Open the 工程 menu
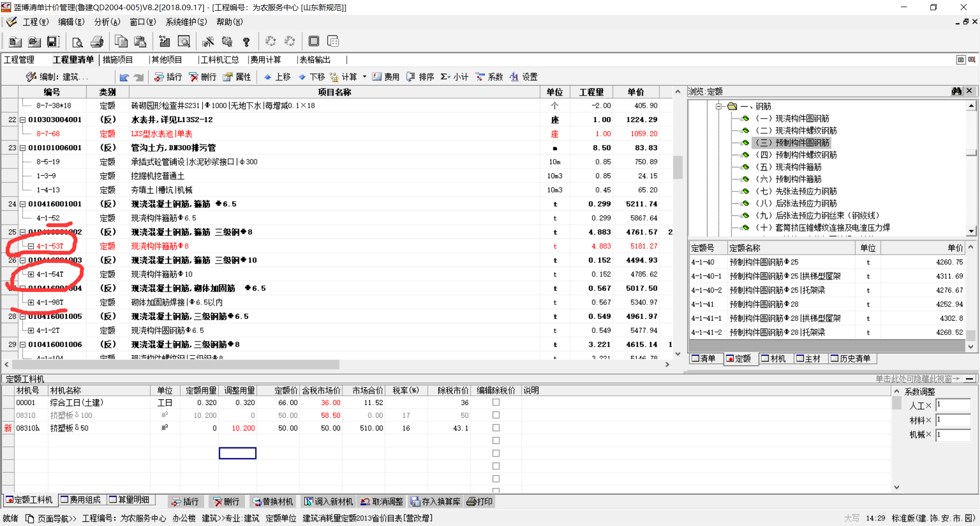 click(x=35, y=22)
